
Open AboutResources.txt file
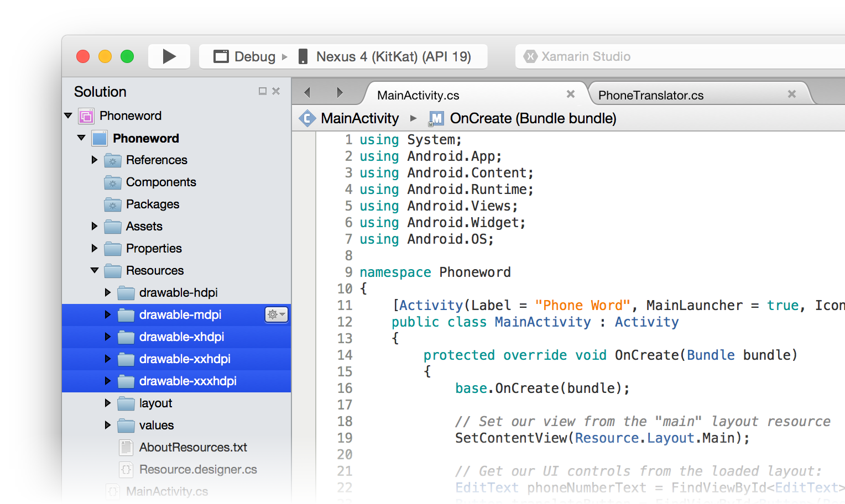pos(192,447)
